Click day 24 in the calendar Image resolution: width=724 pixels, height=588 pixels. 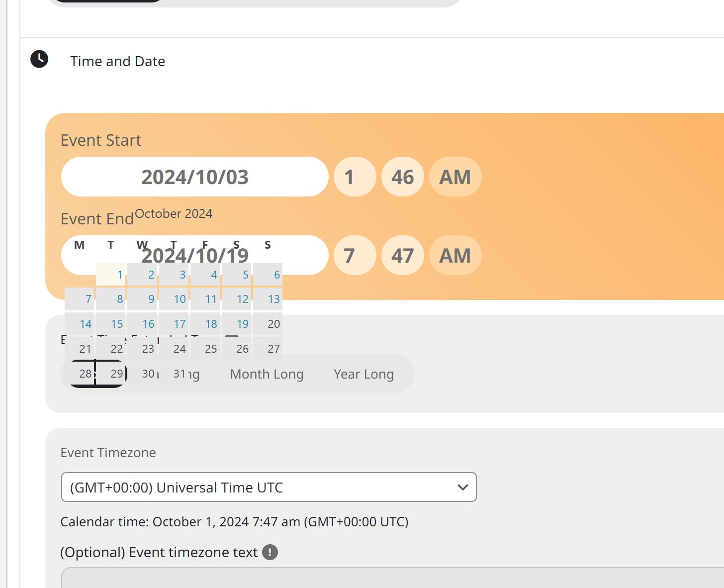[x=174, y=349]
